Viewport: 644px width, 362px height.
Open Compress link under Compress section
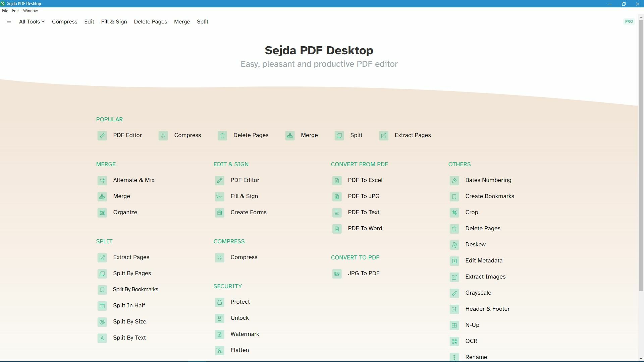244,257
